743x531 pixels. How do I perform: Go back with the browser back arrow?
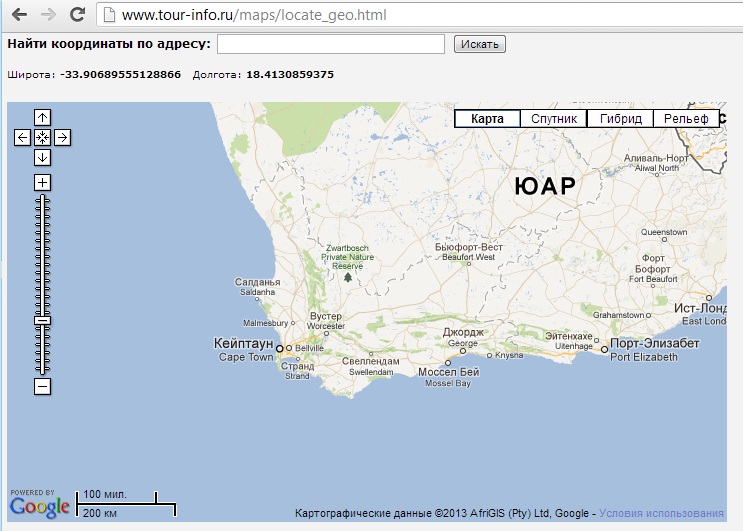pyautogui.click(x=19, y=15)
